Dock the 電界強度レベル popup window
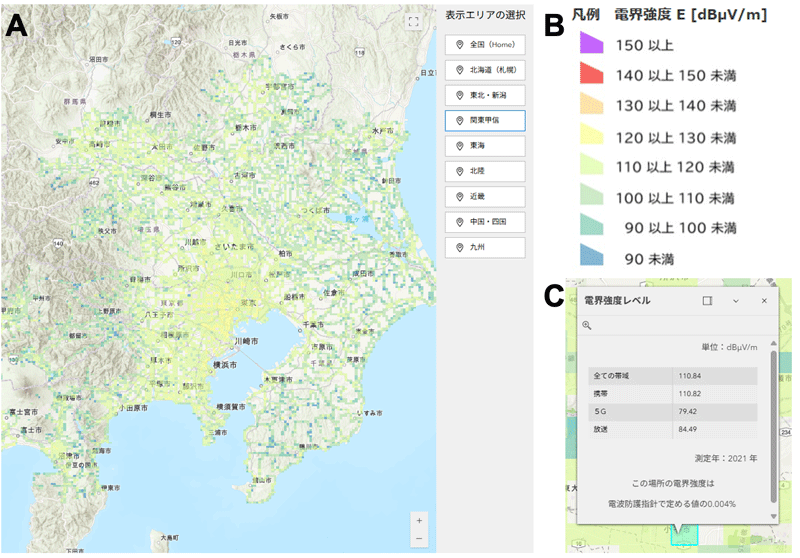Screen dimensions: 800x558 click(x=707, y=300)
